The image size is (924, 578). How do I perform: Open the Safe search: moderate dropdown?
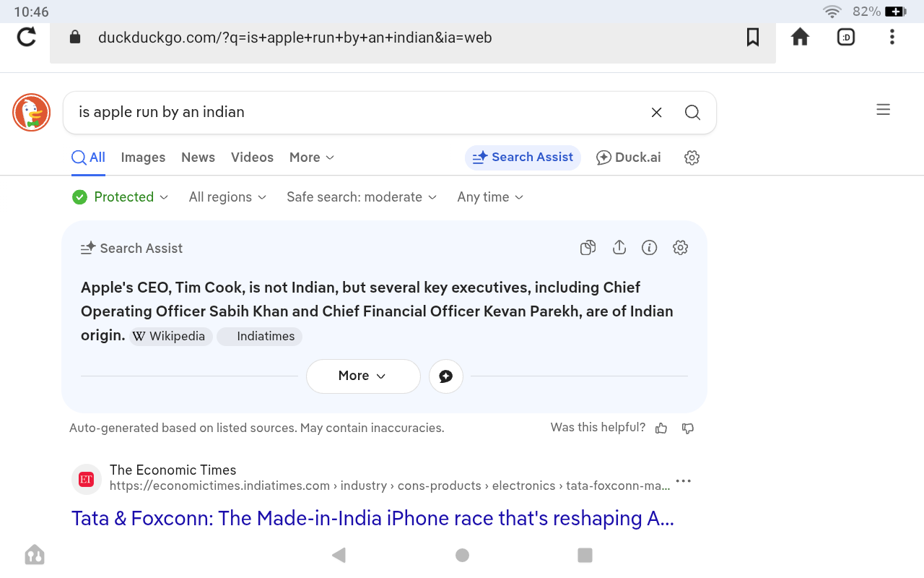point(361,197)
